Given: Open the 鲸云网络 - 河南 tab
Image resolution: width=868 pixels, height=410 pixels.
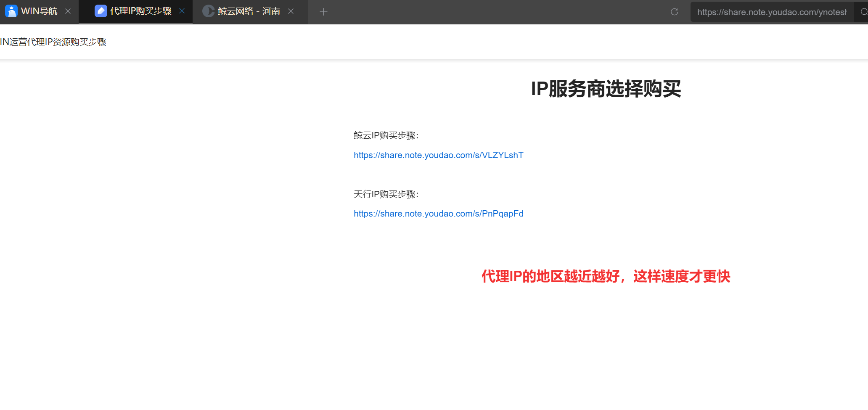Looking at the screenshot, I should pyautogui.click(x=250, y=11).
